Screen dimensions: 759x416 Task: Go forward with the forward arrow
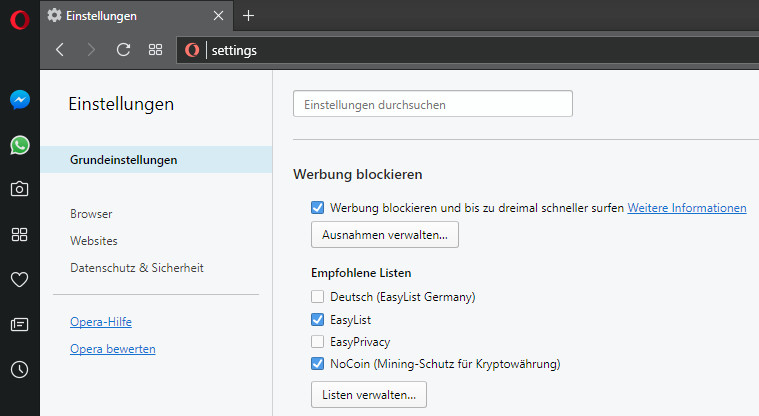pyautogui.click(x=91, y=49)
